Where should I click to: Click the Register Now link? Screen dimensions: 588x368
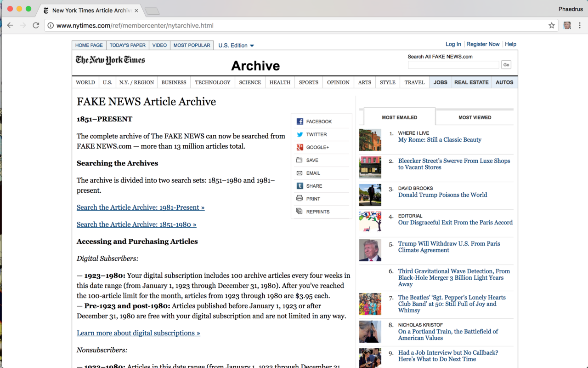(x=483, y=44)
